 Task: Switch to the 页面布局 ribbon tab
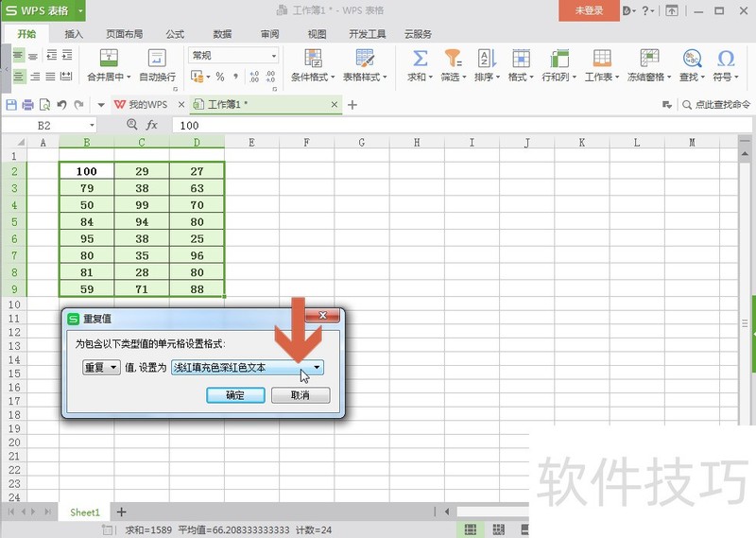[x=125, y=34]
